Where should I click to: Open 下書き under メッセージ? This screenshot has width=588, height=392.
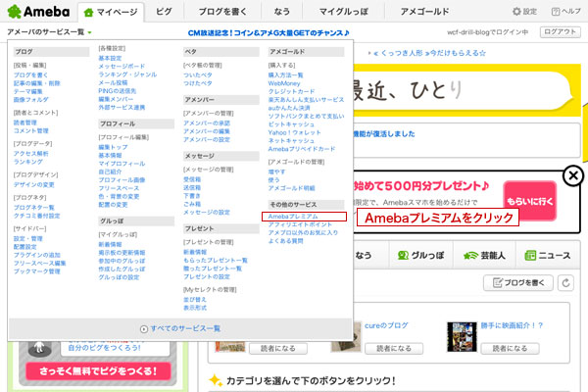[192, 196]
